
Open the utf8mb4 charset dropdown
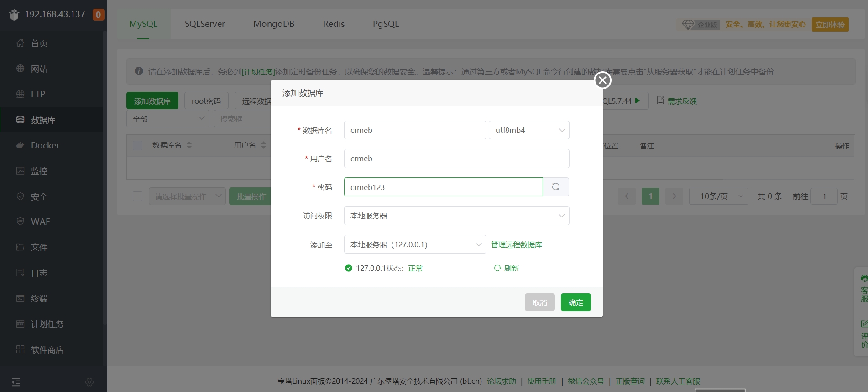[529, 130]
